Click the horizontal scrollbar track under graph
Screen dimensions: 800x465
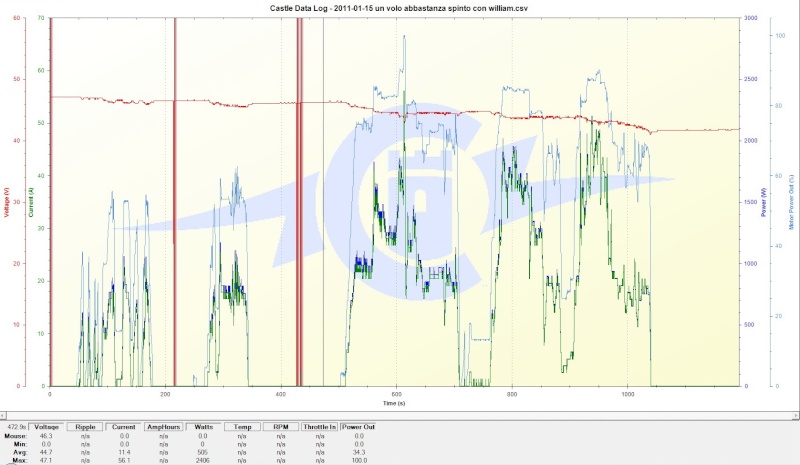(400, 415)
